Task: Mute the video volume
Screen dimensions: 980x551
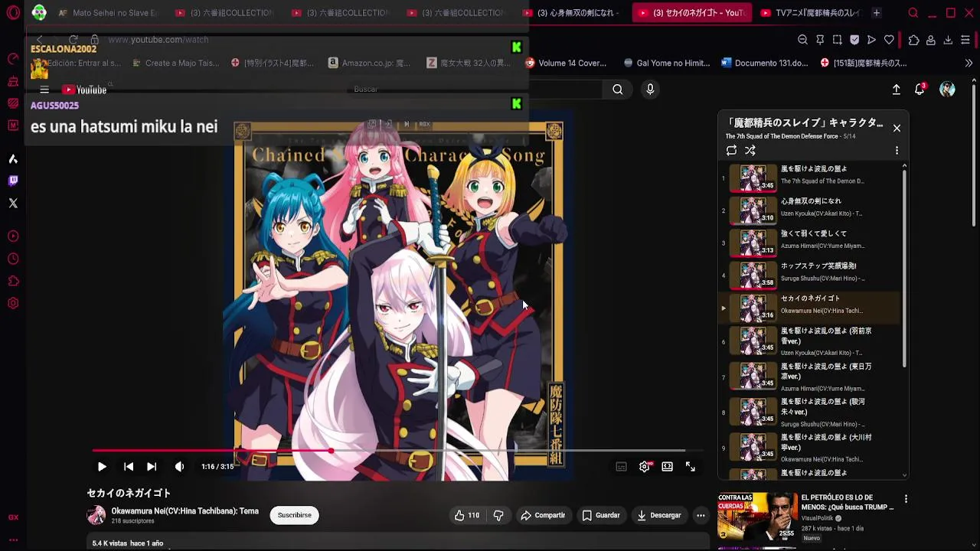Action: pos(179,467)
